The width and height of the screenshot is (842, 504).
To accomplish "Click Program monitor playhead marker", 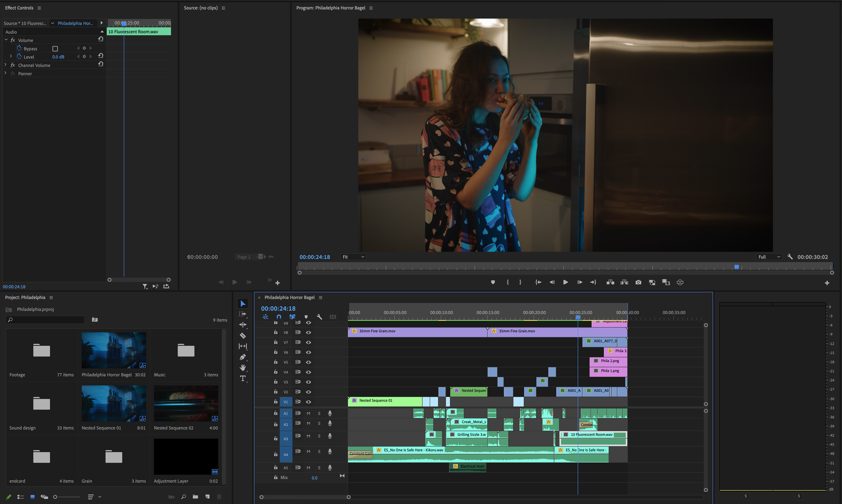I will (736, 267).
